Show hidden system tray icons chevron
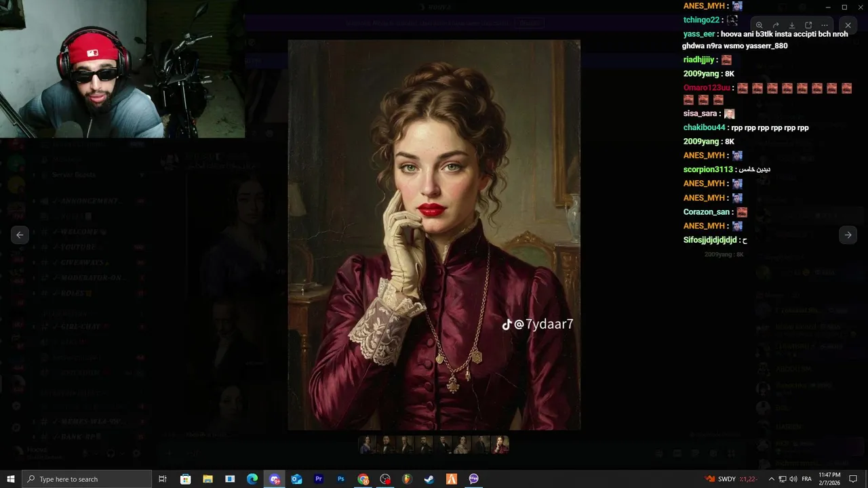The width and height of the screenshot is (868, 488). 771,479
